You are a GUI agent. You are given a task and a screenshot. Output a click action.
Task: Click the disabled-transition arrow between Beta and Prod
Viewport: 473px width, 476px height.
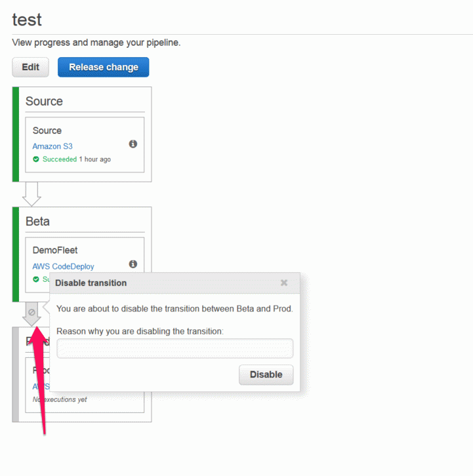click(x=31, y=313)
